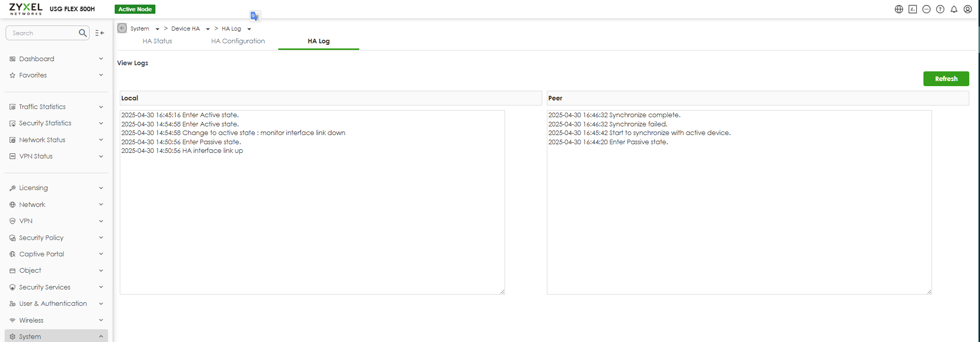Viewport: 980px width, 342px height.
Task: Open the Device HA breadcrumb dropdown
Action: click(x=208, y=29)
